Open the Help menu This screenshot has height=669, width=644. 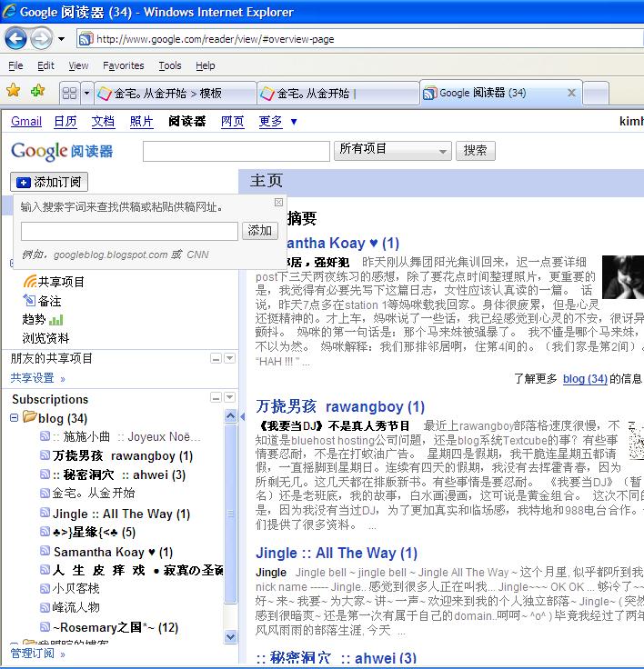[206, 65]
